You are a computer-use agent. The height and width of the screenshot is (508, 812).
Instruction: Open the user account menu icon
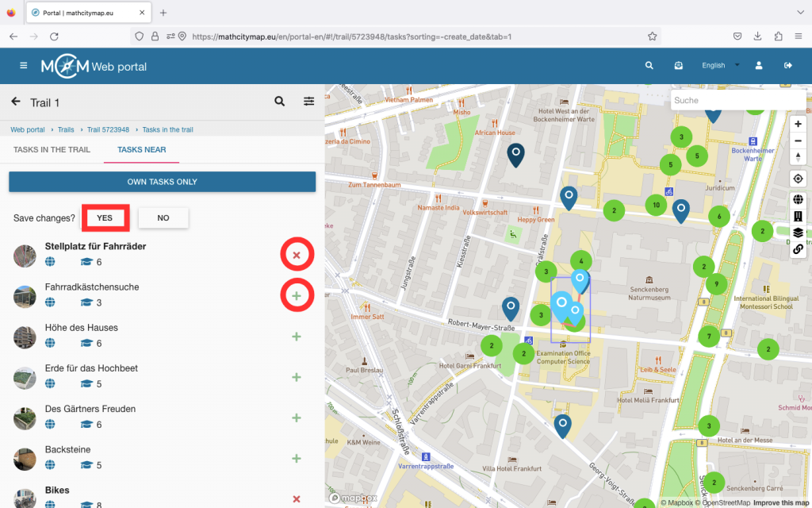pyautogui.click(x=759, y=66)
